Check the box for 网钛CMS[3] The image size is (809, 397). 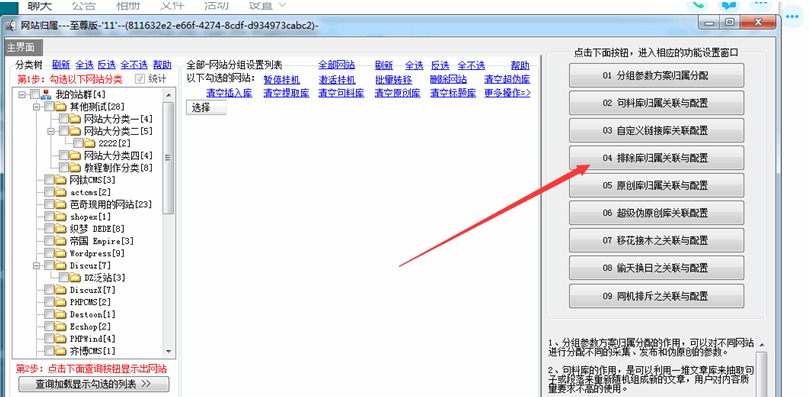(49, 180)
